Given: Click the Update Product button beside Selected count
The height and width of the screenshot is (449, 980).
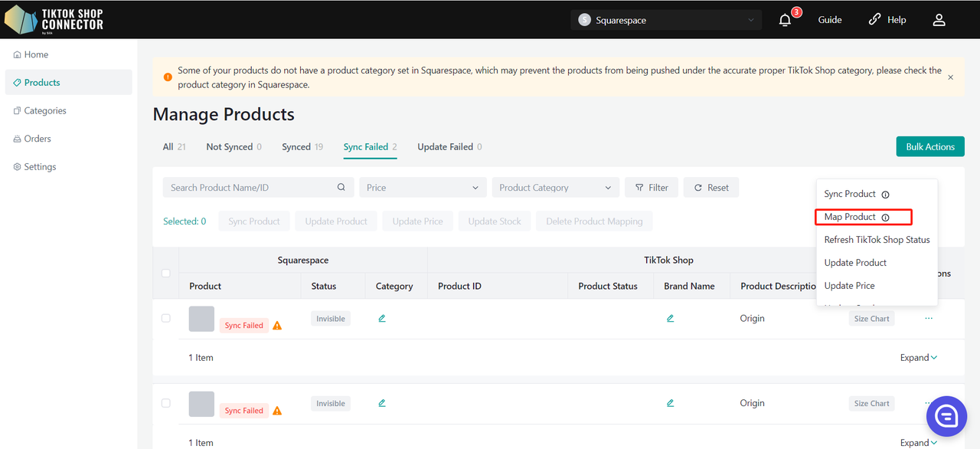Looking at the screenshot, I should click(336, 221).
